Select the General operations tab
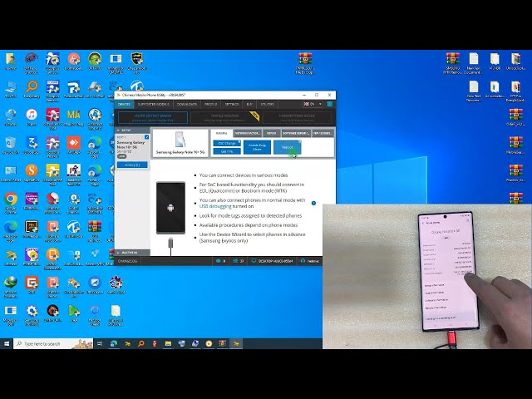The height and width of the screenshot is (399, 532). (222, 133)
